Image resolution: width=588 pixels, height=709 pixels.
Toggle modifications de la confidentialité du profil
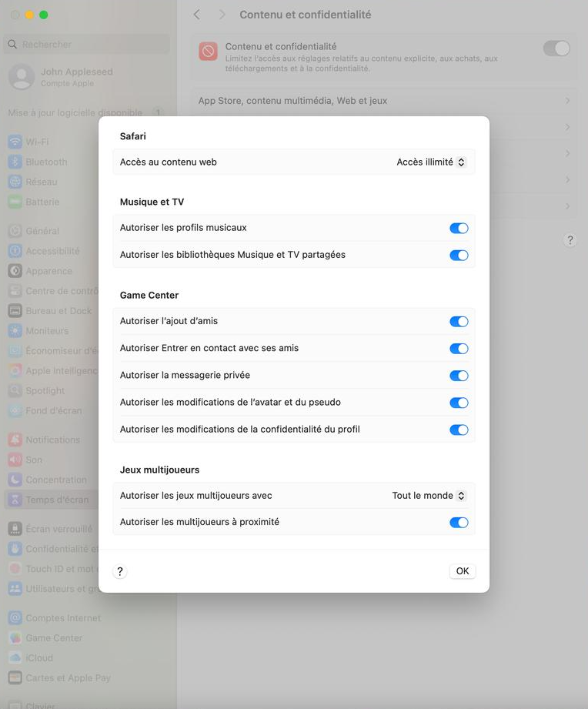[x=459, y=430]
